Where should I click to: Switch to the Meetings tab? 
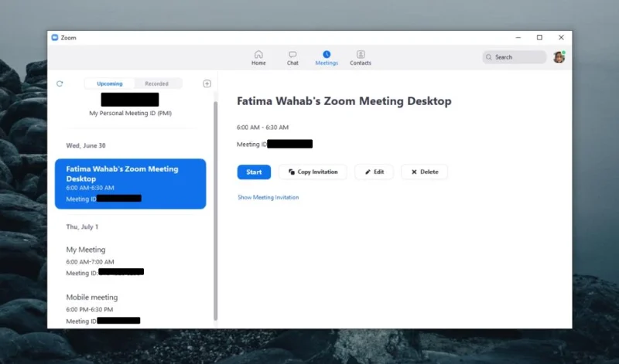(327, 58)
